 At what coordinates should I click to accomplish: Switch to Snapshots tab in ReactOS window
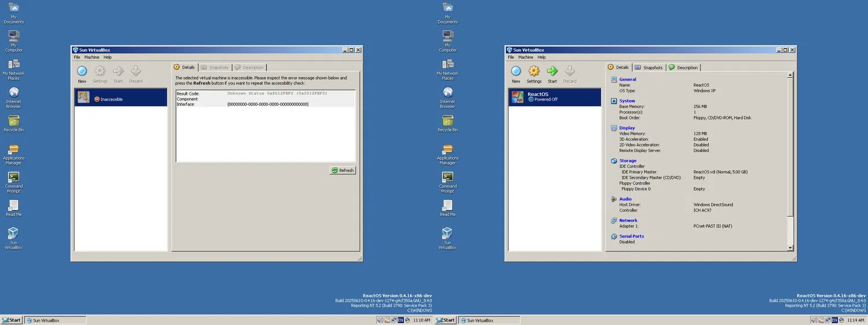(x=649, y=68)
